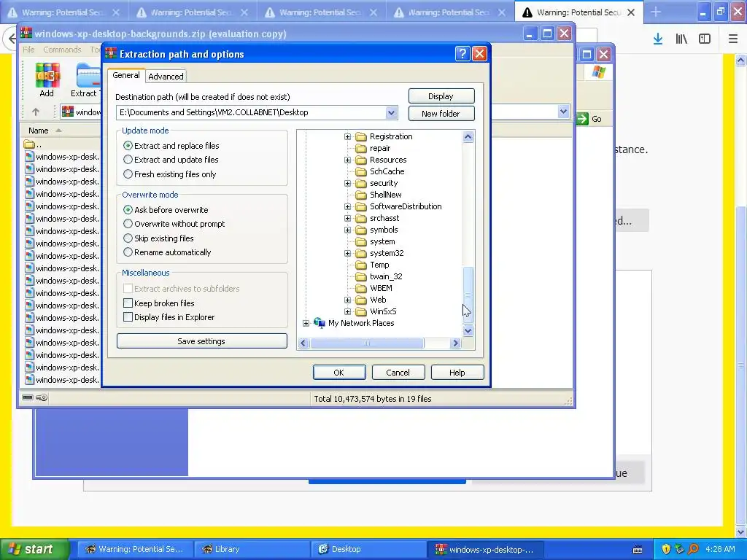Click the New folder button
The image size is (747, 560).
[x=441, y=114]
